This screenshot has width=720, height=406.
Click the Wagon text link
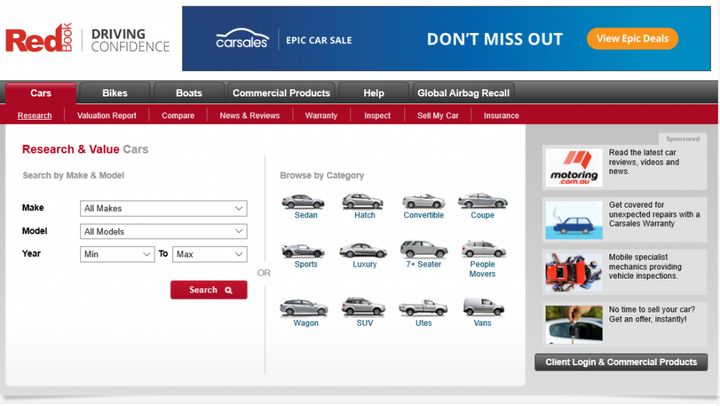coord(306,323)
